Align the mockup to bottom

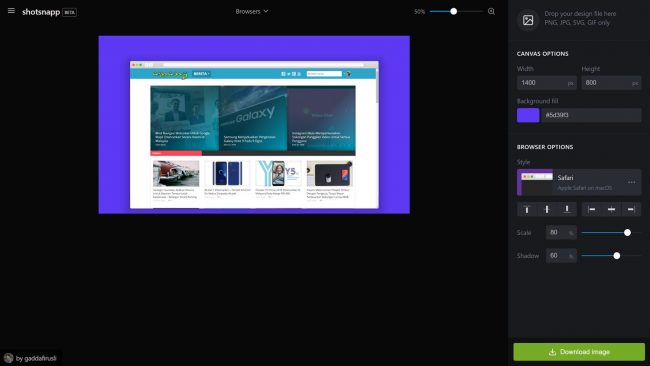click(567, 209)
